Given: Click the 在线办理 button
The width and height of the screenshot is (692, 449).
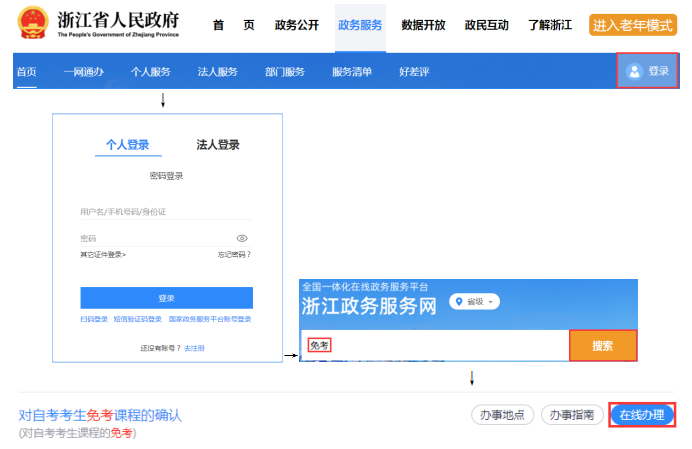Looking at the screenshot, I should pyautogui.click(x=642, y=415).
